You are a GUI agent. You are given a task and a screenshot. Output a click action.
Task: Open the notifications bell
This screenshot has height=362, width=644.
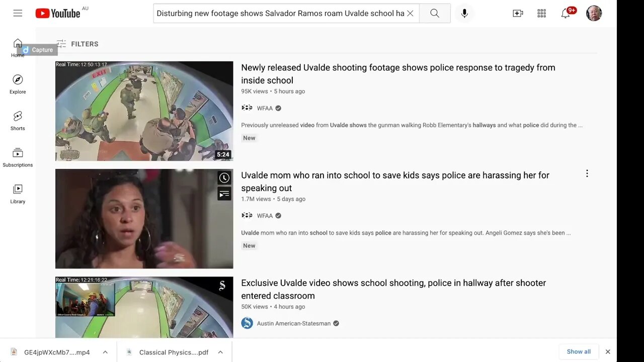click(566, 14)
